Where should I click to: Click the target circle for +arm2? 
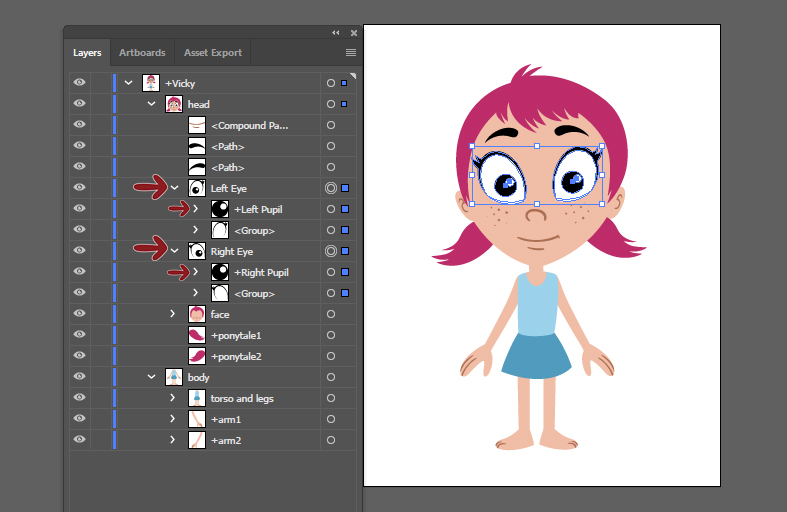pyautogui.click(x=331, y=440)
